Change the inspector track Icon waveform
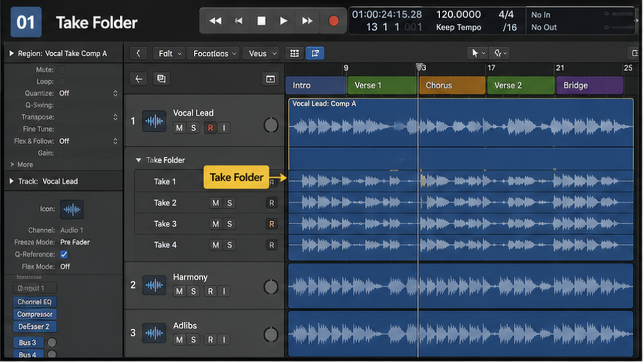644x362 pixels. pos(72,209)
